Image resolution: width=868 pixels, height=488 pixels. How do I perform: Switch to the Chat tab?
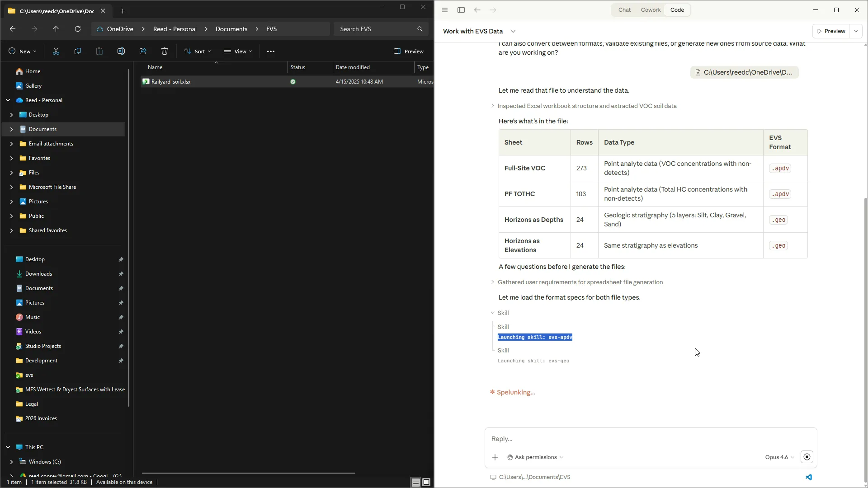pos(624,10)
